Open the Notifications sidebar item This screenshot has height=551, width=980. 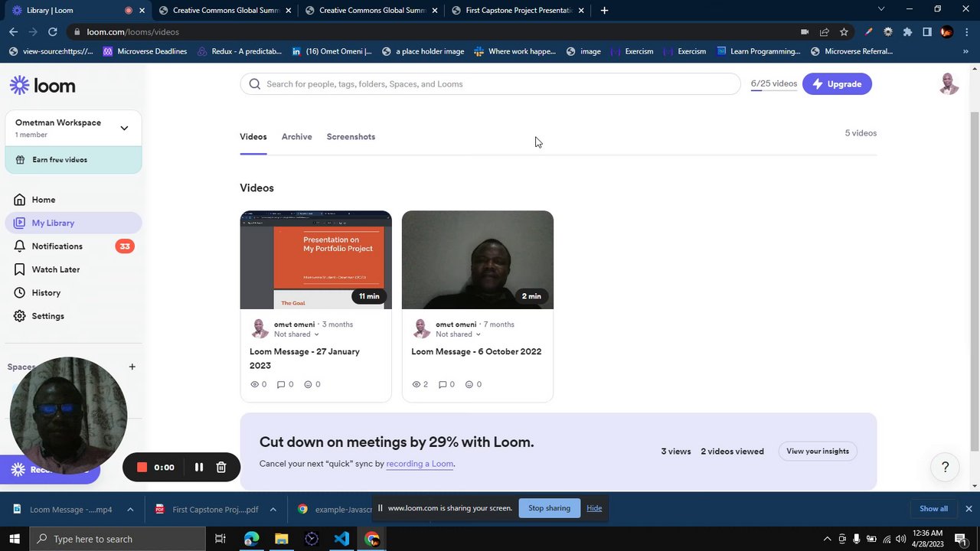point(73,246)
